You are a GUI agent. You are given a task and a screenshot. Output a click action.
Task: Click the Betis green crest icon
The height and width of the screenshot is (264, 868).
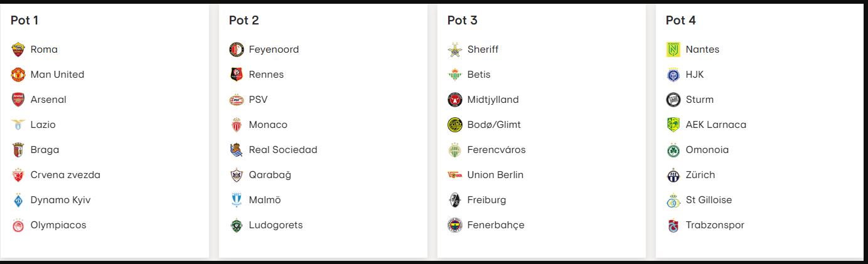[455, 75]
